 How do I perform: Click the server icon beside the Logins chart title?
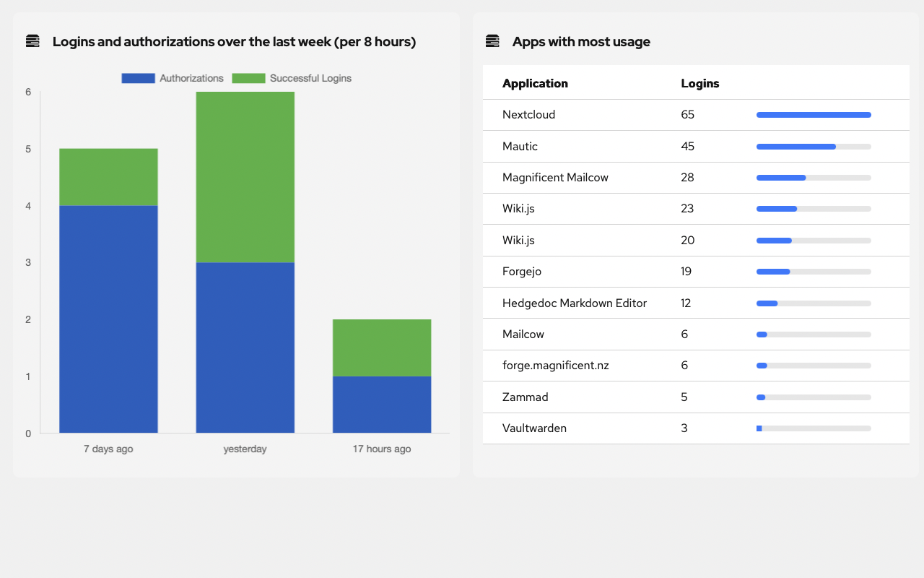coord(32,41)
